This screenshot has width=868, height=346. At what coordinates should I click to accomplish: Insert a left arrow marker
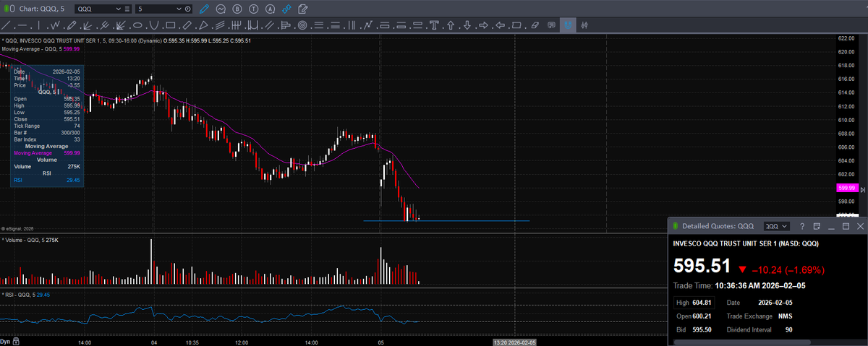[500, 25]
